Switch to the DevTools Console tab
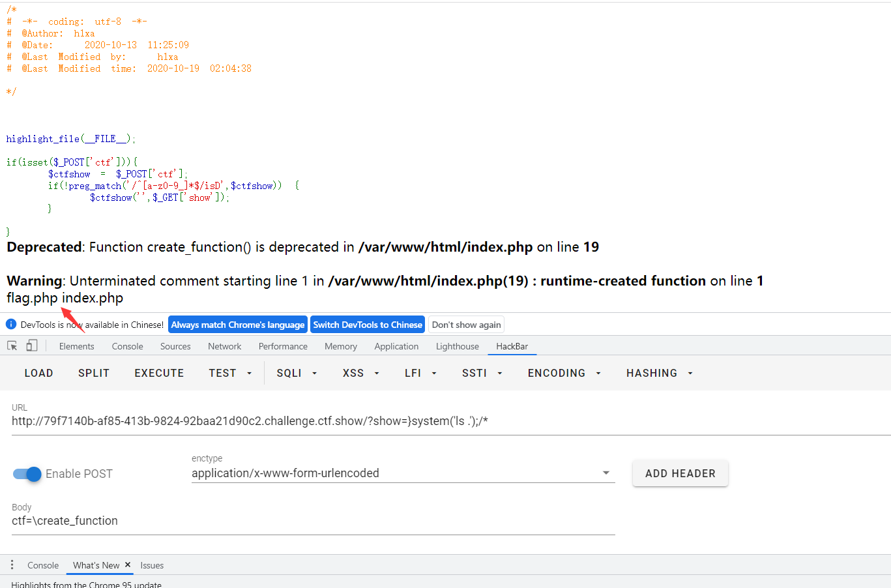Viewport: 891px width, 588px height. tap(127, 346)
